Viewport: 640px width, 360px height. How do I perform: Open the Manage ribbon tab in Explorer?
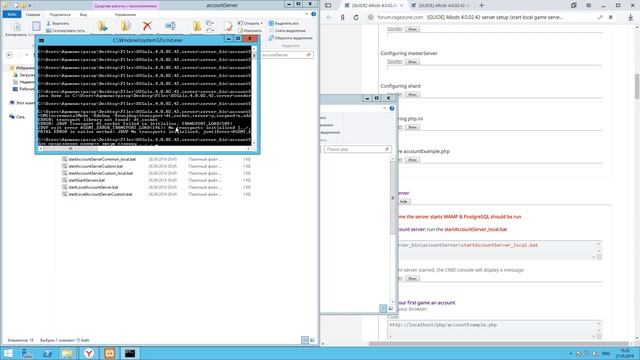125,14
